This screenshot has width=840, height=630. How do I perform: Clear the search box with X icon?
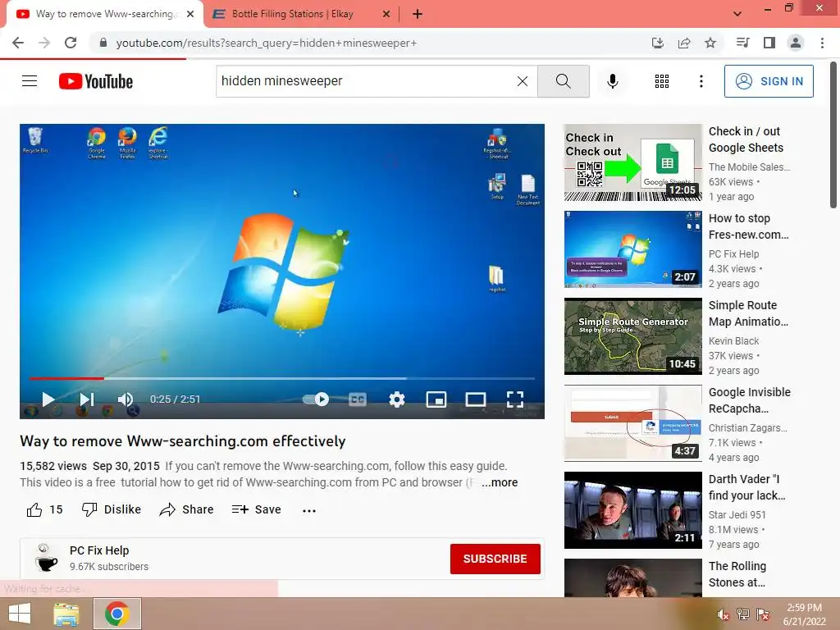pos(523,81)
